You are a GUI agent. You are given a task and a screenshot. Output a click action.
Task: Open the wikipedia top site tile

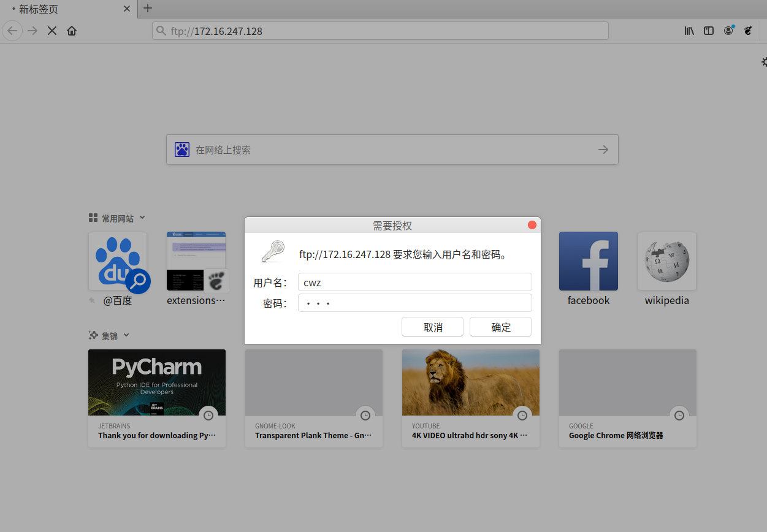pyautogui.click(x=666, y=268)
